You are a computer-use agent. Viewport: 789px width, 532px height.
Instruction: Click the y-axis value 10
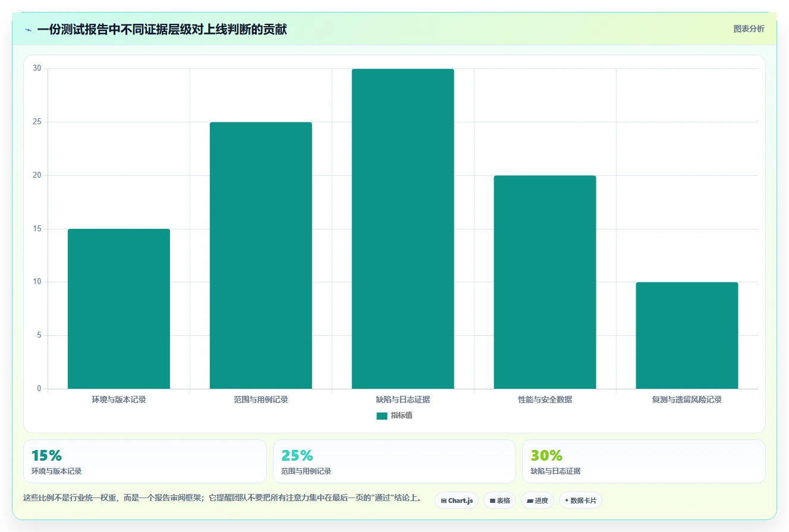[x=37, y=282]
